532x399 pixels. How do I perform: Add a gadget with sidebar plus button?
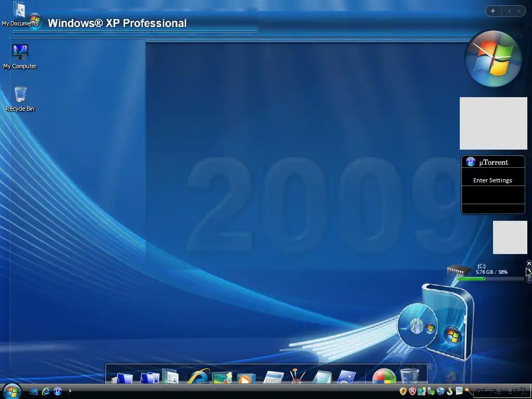click(x=493, y=11)
